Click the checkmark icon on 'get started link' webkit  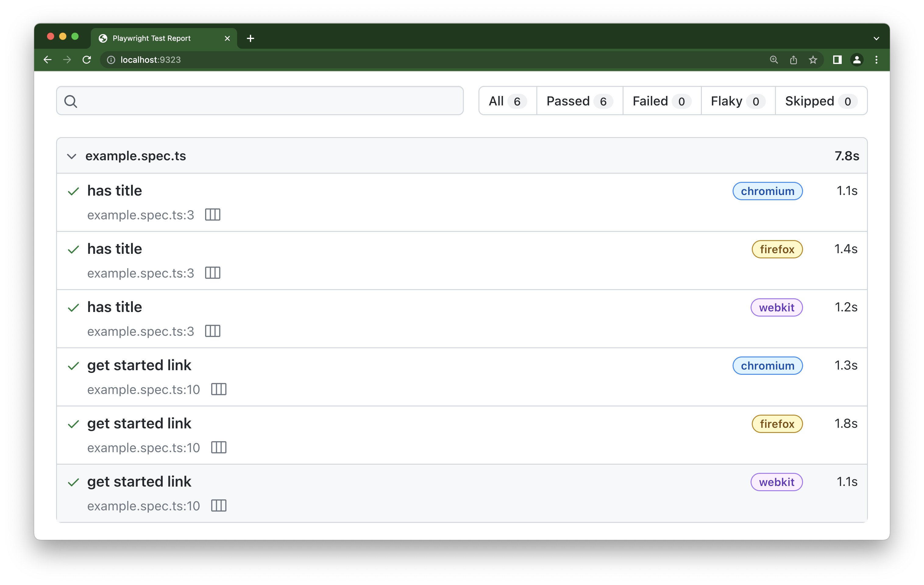tap(73, 481)
